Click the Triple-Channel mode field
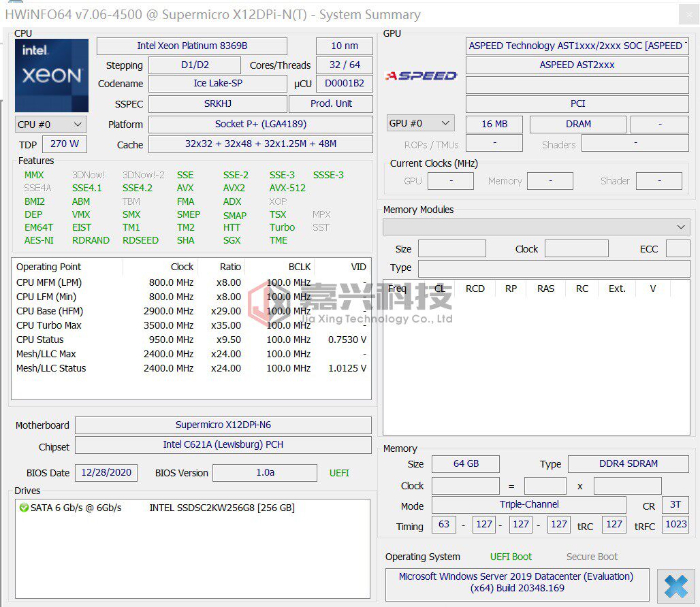700x607 pixels. tap(529, 505)
